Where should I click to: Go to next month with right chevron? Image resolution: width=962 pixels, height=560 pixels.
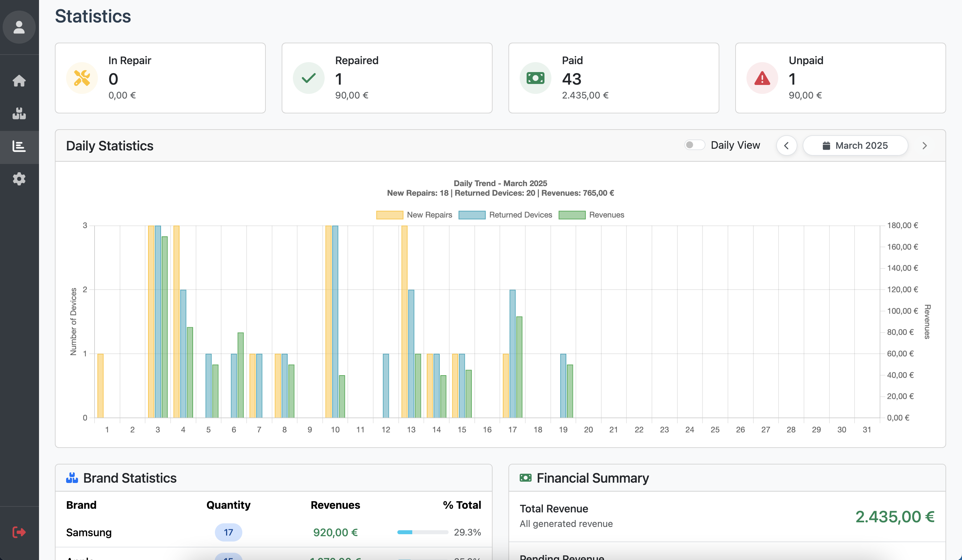pyautogui.click(x=924, y=145)
